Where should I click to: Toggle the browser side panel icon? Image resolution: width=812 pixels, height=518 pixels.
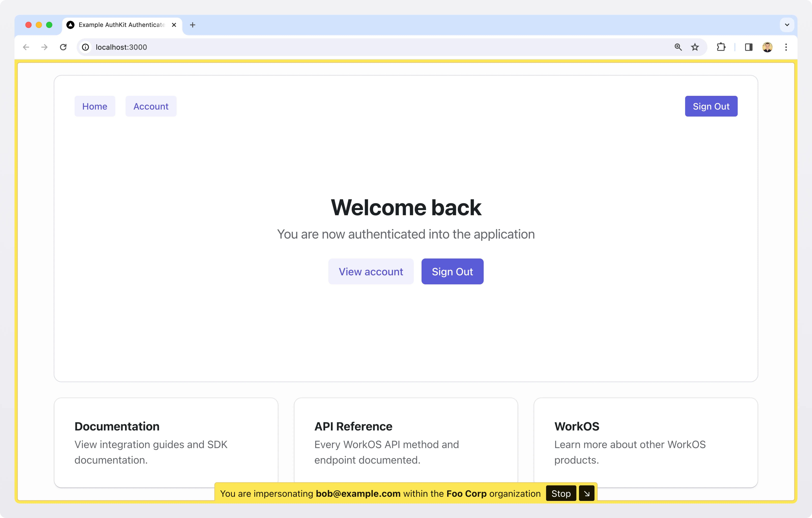pos(749,47)
